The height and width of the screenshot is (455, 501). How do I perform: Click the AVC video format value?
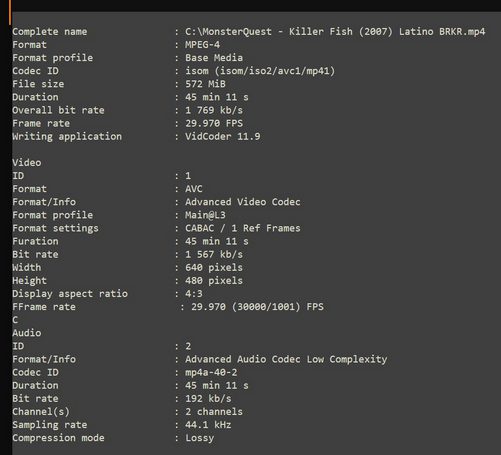pos(194,189)
